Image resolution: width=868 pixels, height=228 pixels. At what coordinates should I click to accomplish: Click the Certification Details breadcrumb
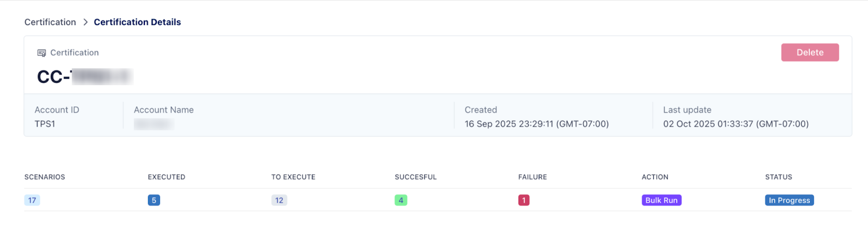coord(137,22)
